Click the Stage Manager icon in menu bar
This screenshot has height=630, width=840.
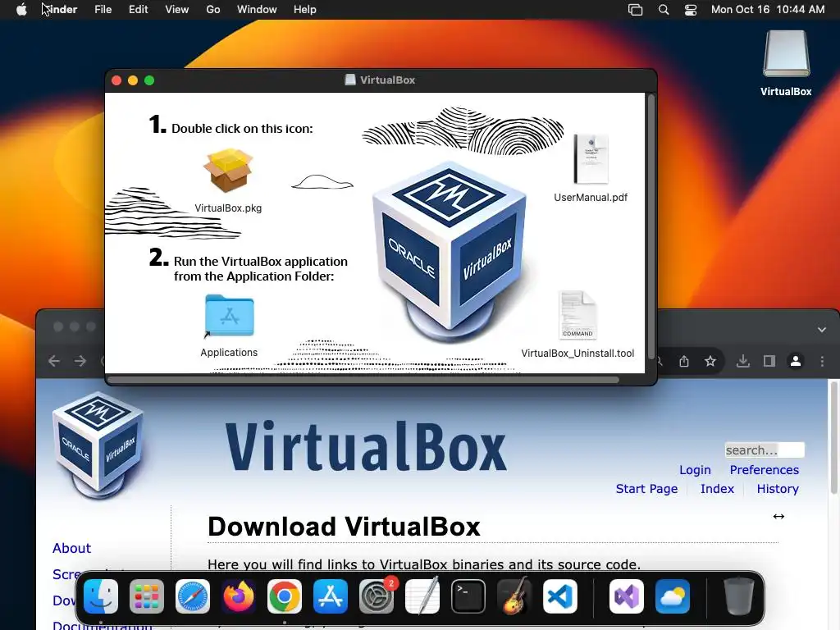(636, 10)
